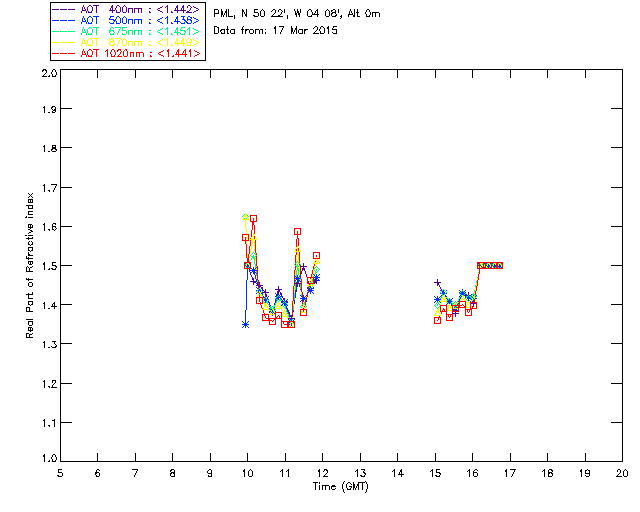Screen dimensions: 640x512
Task: Click the x-axis tick label 19
Action: click(585, 473)
